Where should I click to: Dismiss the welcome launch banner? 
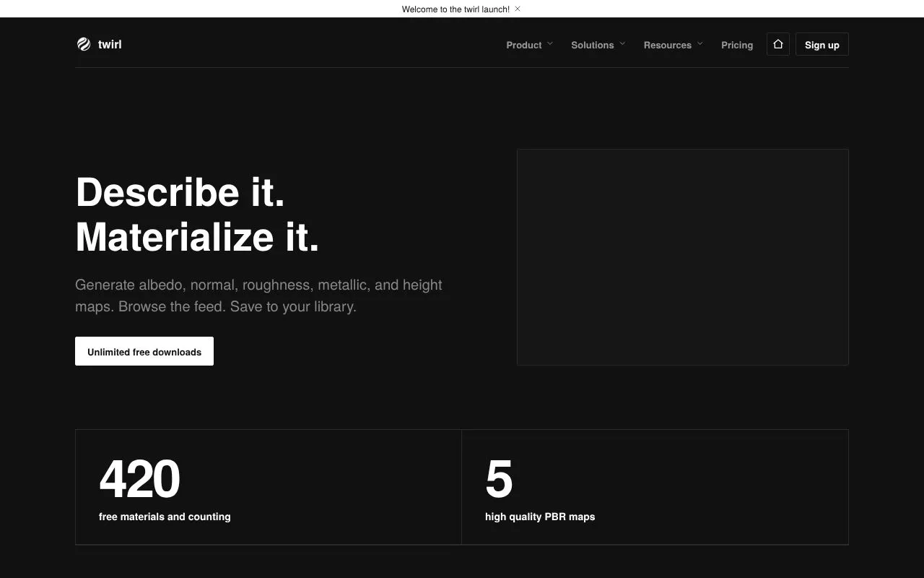pyautogui.click(x=518, y=9)
